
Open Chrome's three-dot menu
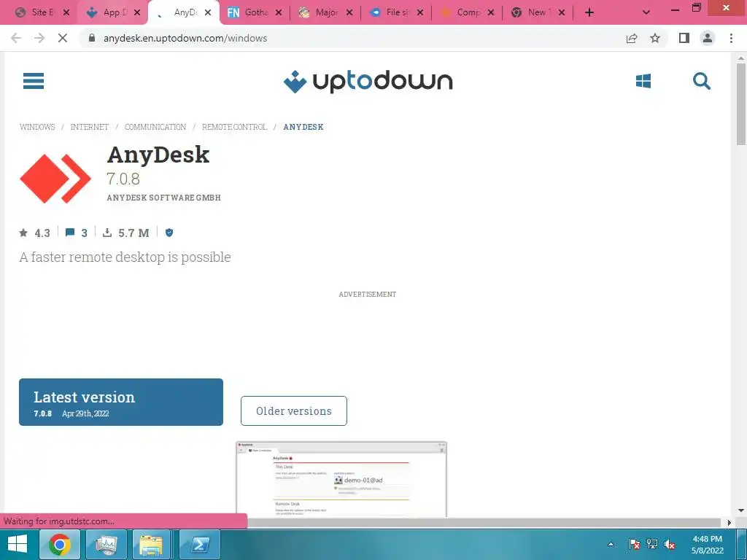[731, 38]
